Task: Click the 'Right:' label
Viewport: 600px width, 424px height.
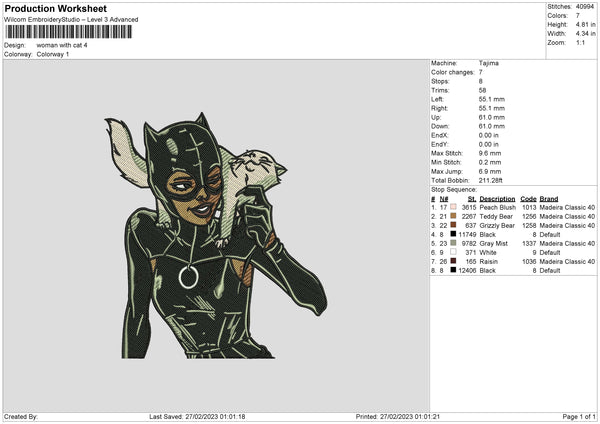Action: (439, 108)
